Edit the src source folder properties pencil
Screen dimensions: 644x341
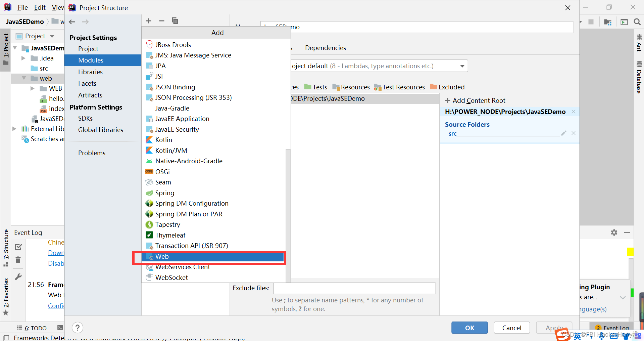pyautogui.click(x=564, y=133)
